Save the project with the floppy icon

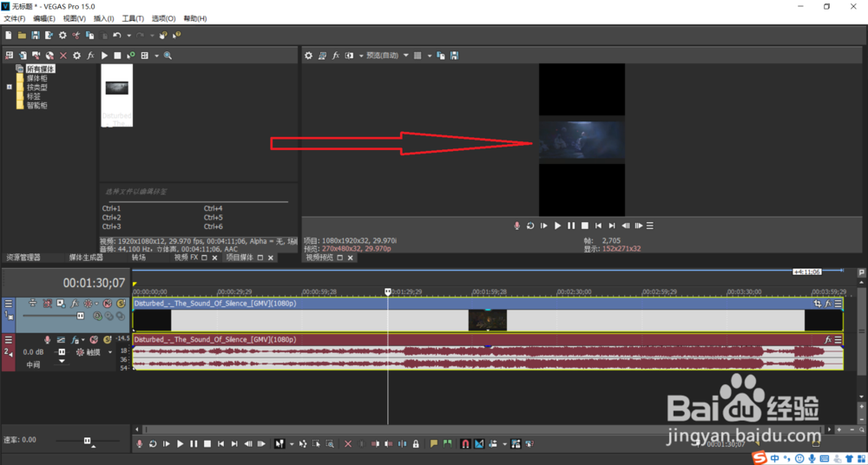tap(36, 35)
